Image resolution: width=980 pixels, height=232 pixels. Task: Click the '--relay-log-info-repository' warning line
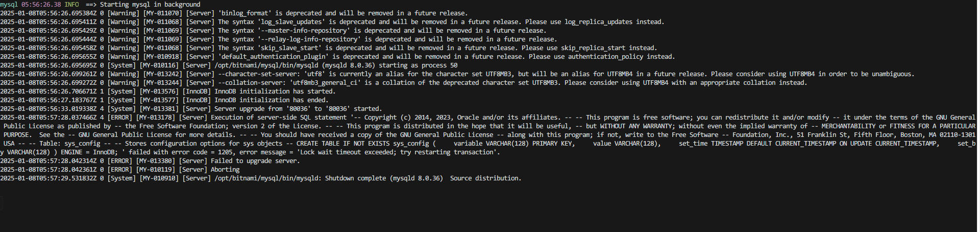[x=279, y=39]
